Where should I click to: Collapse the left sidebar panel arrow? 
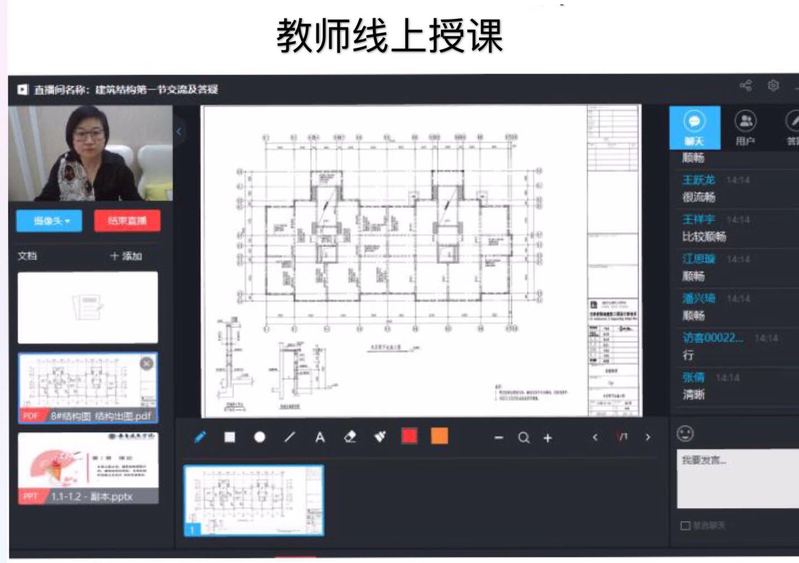(179, 131)
